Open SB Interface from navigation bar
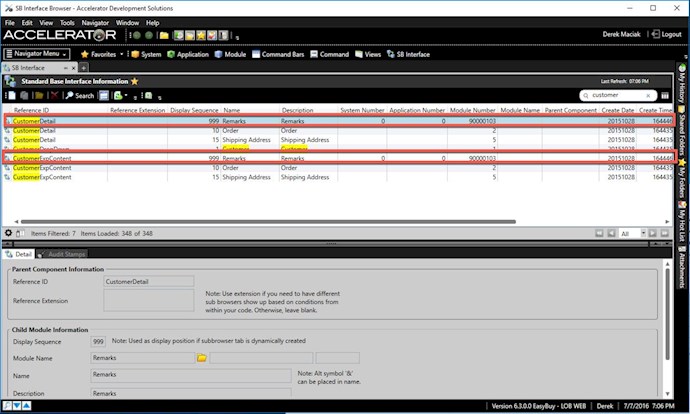The height and width of the screenshot is (414, 690). pos(408,54)
